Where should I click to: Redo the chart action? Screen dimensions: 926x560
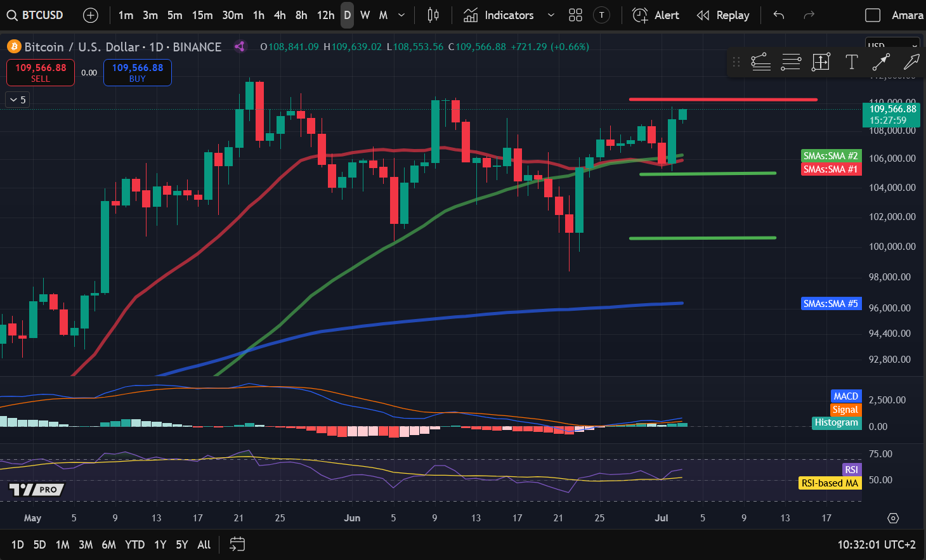coord(809,15)
